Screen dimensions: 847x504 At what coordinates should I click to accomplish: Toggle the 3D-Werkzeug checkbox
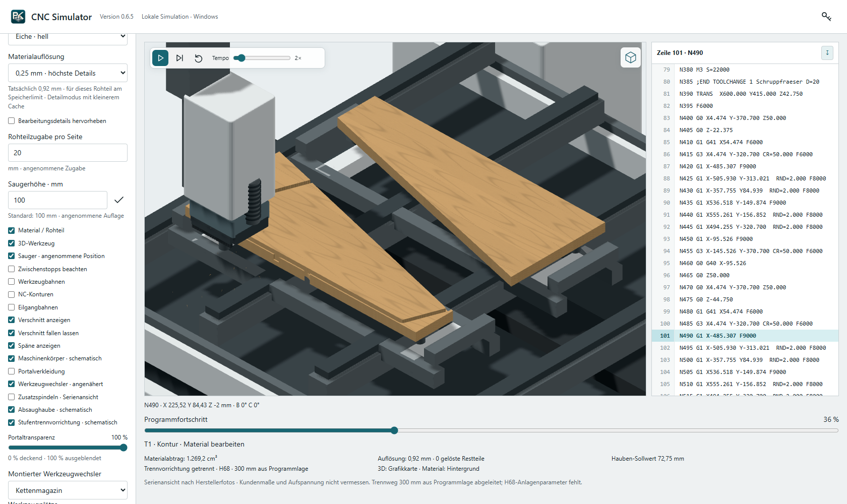tap(11, 243)
